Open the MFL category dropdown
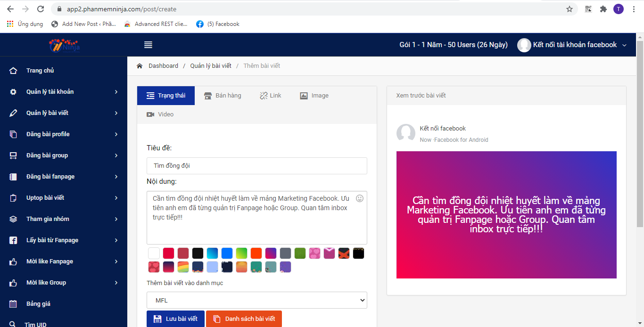The image size is (644, 327). (256, 300)
